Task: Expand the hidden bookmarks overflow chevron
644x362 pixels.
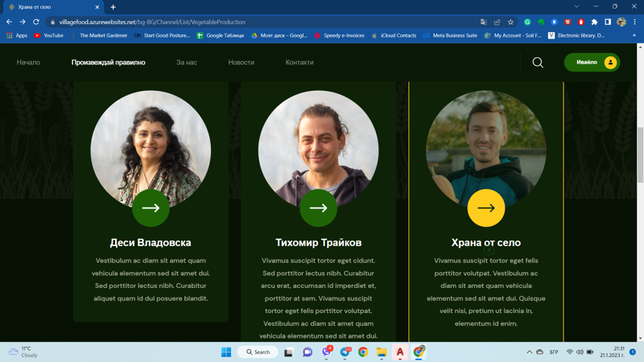Action: (x=634, y=35)
